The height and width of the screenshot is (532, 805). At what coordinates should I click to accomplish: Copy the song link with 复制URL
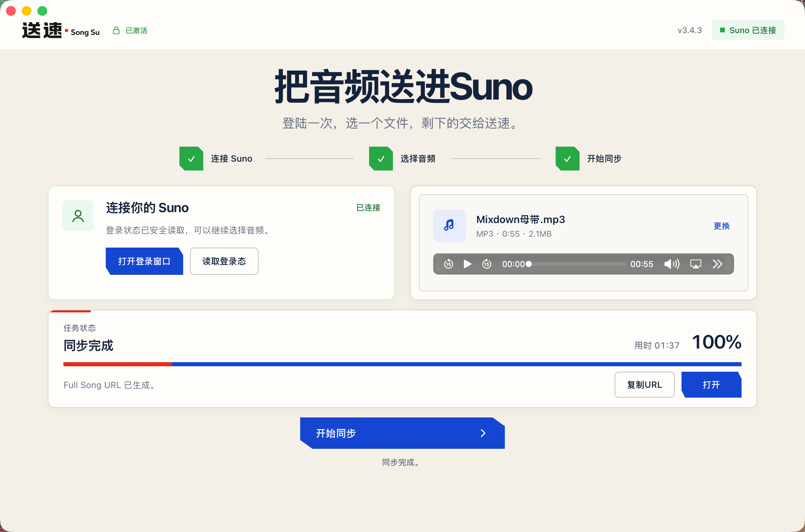pos(644,385)
